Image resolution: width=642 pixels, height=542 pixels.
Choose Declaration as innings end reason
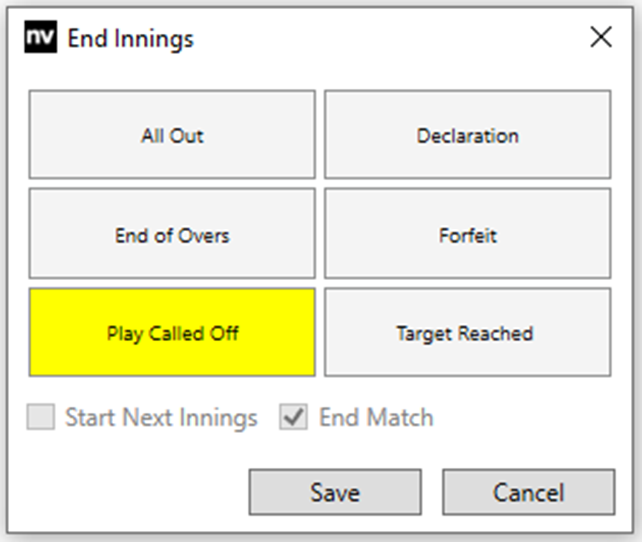(x=467, y=135)
